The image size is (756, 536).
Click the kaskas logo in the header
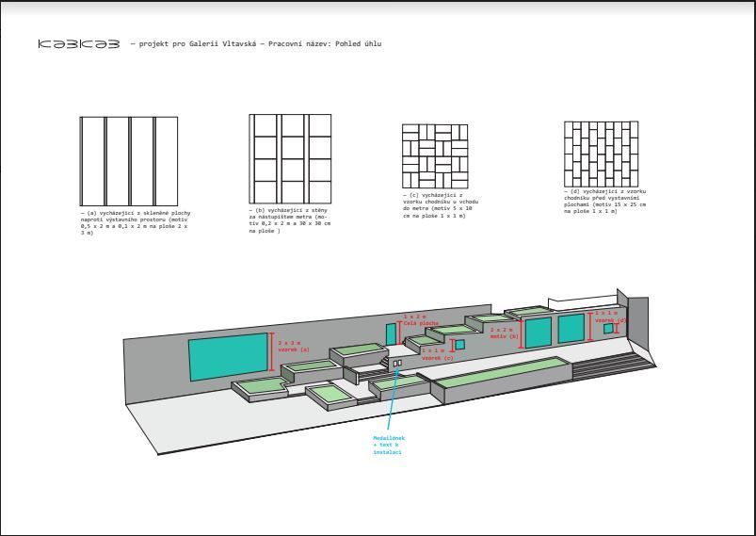[78, 44]
